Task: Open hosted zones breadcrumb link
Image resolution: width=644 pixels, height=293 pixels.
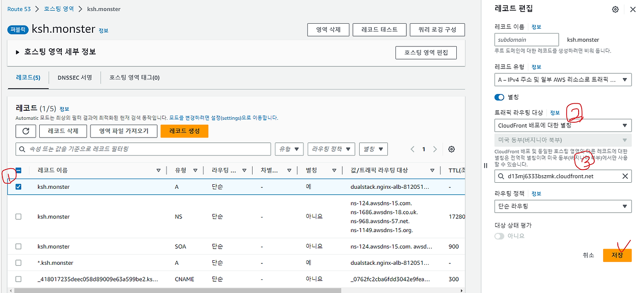Action: point(58,9)
